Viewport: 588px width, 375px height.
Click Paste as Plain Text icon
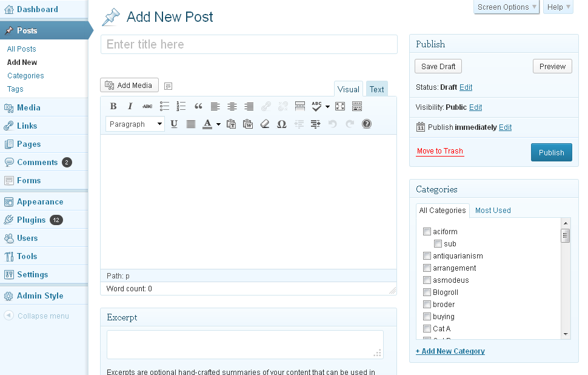[x=232, y=124]
